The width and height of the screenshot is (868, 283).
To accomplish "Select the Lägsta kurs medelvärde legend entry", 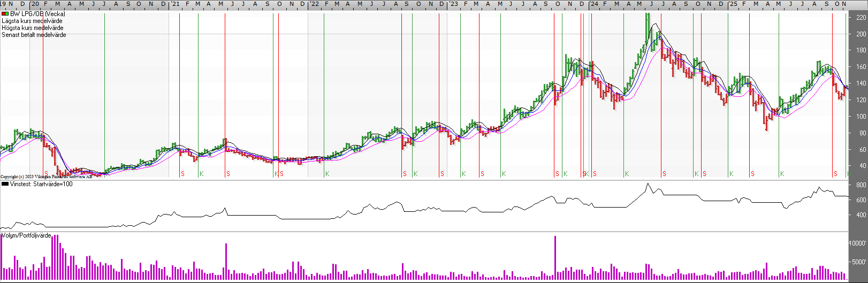I will (x=32, y=21).
